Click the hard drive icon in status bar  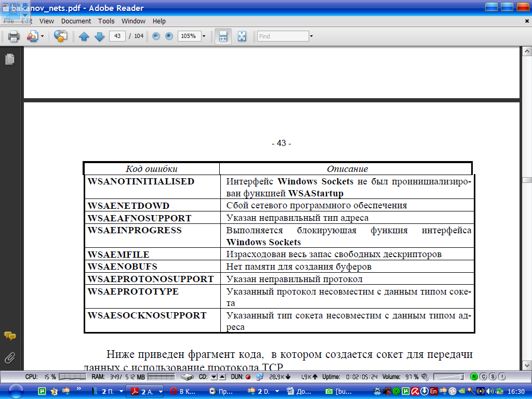[187, 377]
